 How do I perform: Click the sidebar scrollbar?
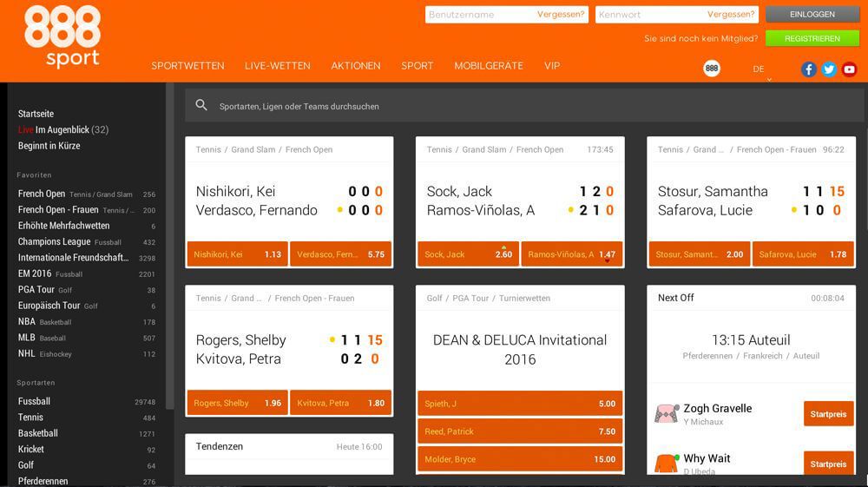click(x=170, y=247)
